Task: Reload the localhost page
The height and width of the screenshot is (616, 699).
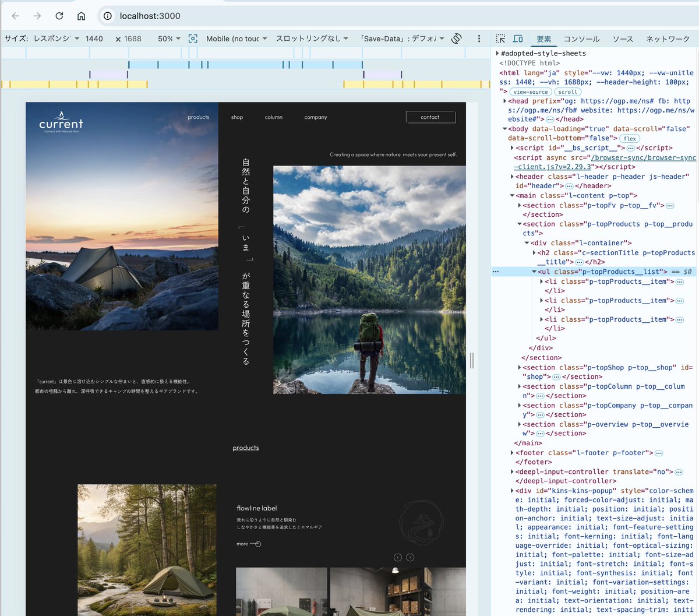Action: (x=59, y=16)
